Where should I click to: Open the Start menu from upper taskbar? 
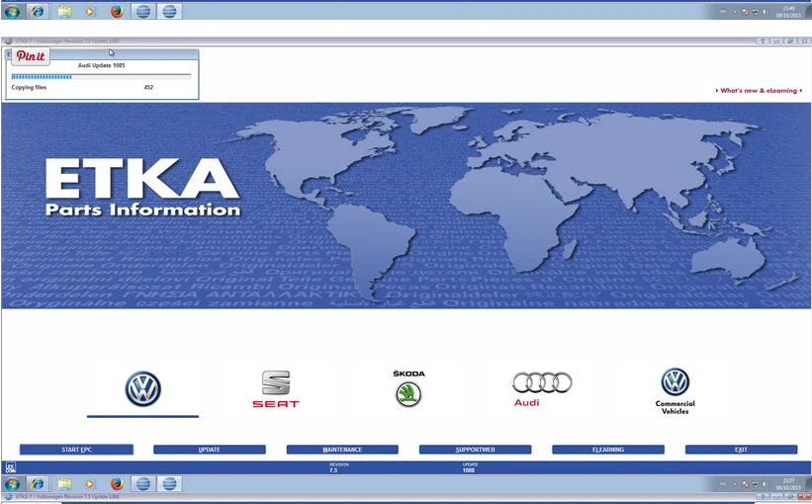13,12
